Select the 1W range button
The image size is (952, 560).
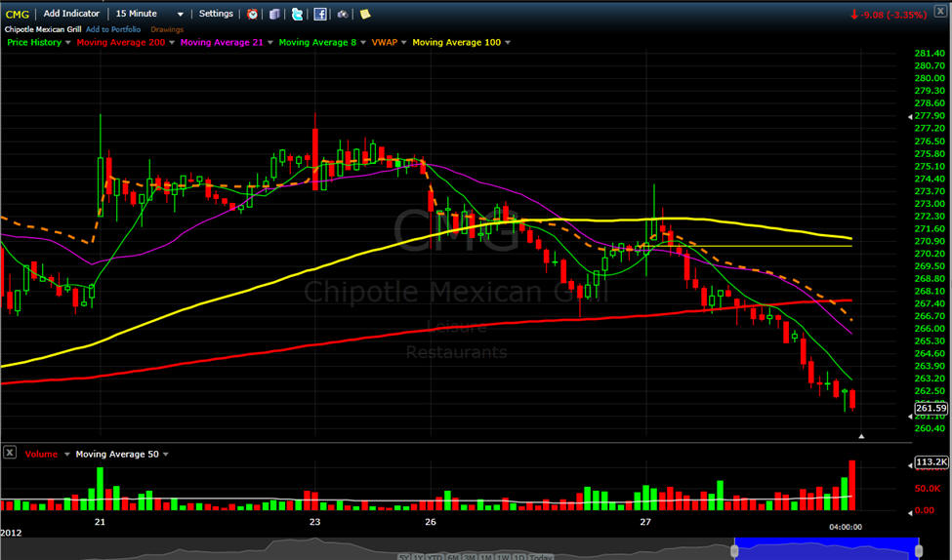pos(503,557)
